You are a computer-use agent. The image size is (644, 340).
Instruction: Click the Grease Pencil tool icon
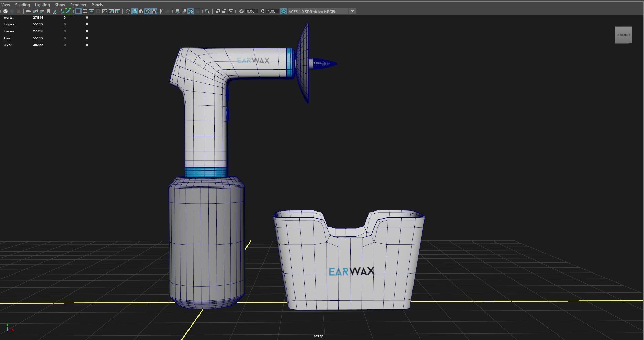coord(68,11)
